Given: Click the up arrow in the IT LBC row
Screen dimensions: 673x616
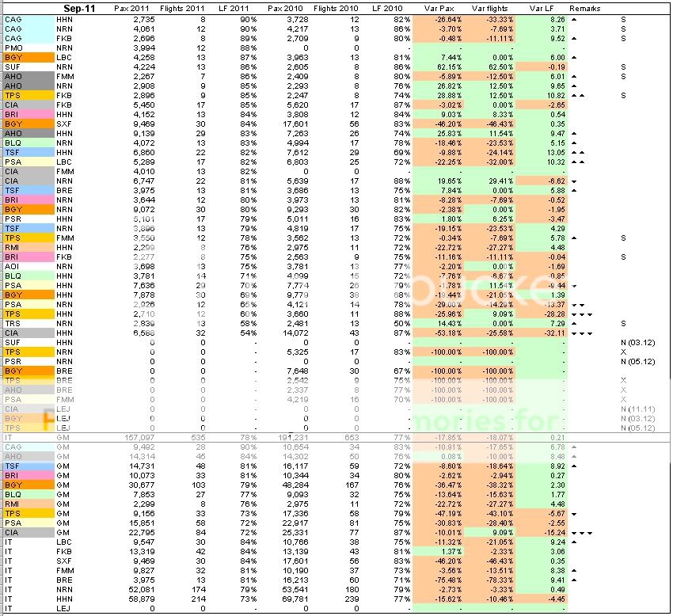Looking at the screenshot, I should pos(574,542).
